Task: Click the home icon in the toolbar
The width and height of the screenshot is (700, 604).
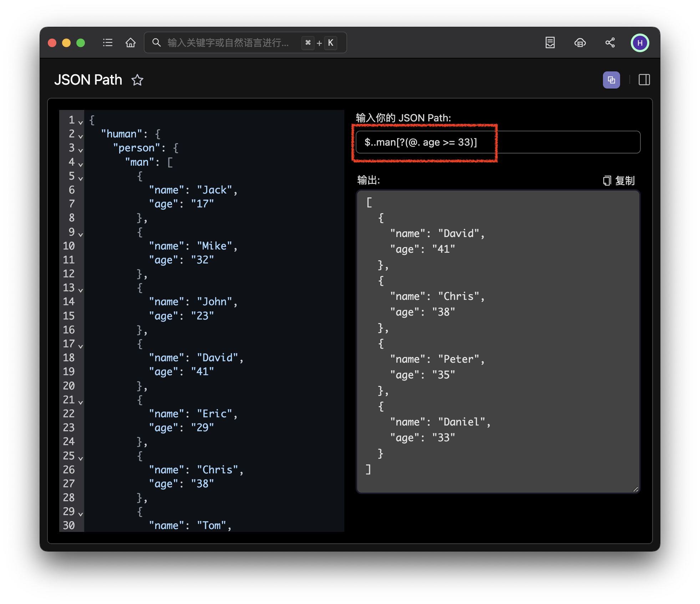Action: click(x=131, y=43)
